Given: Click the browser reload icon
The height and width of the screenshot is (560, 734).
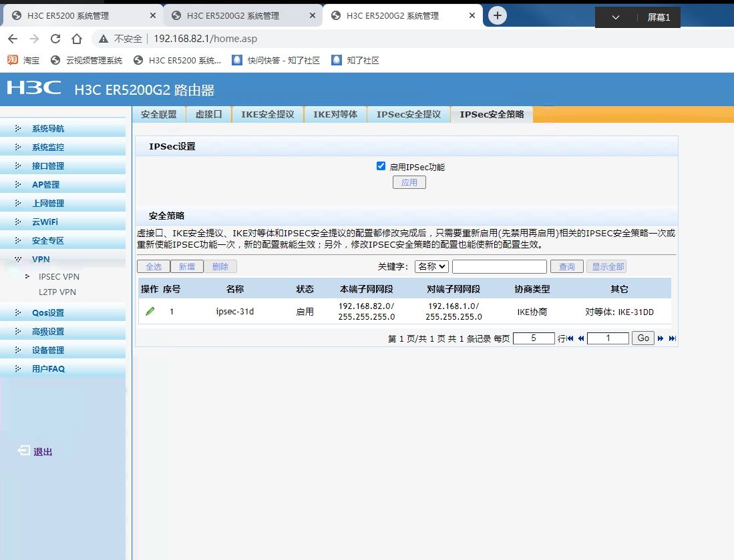Looking at the screenshot, I should (55, 39).
